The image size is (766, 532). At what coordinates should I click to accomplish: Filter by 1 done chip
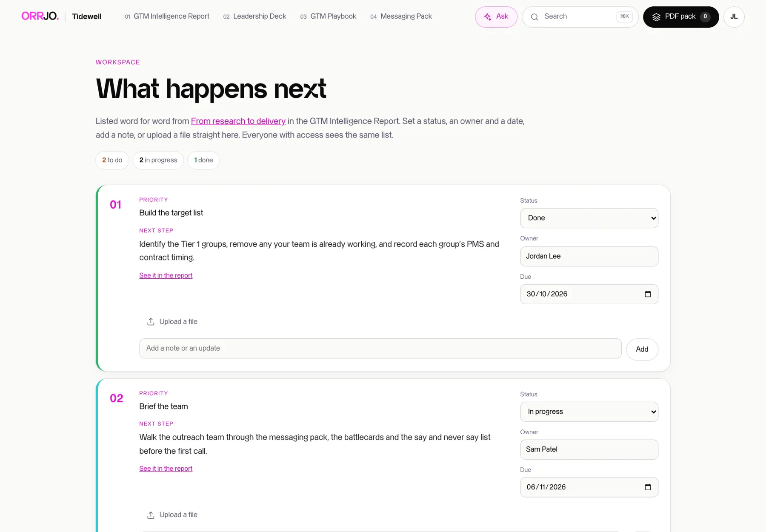[x=203, y=160]
